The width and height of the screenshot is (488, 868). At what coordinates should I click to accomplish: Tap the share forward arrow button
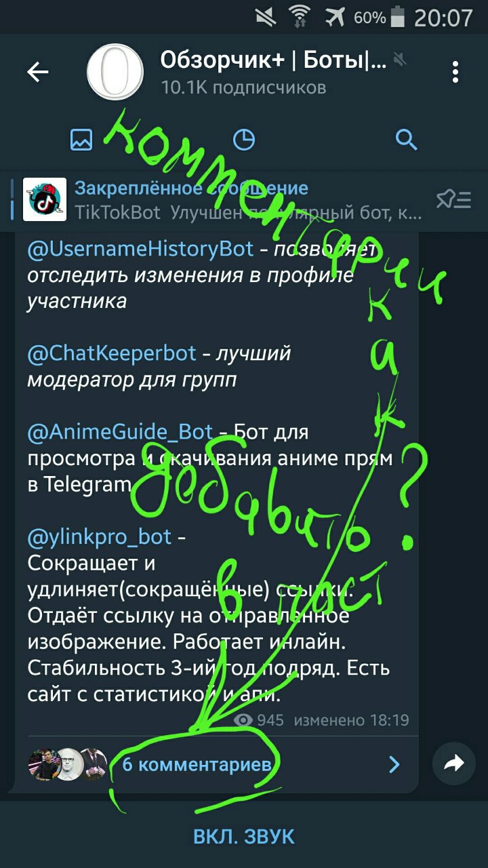pos(453,764)
